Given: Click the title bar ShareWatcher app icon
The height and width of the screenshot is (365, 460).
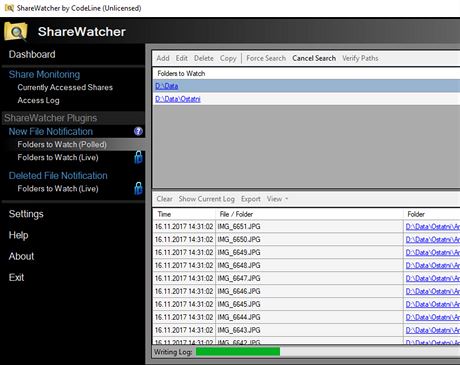Looking at the screenshot, I should click(x=9, y=8).
